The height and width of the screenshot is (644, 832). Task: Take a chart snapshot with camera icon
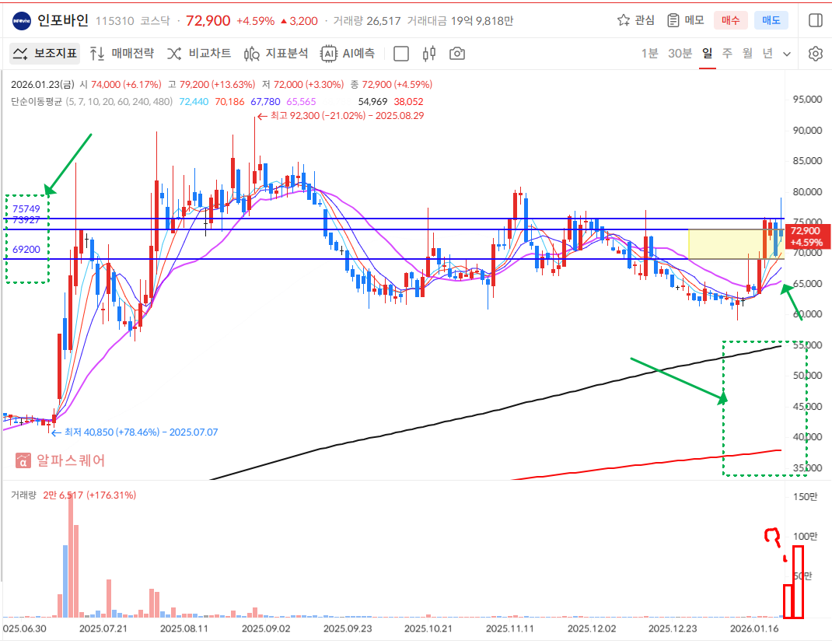457,54
